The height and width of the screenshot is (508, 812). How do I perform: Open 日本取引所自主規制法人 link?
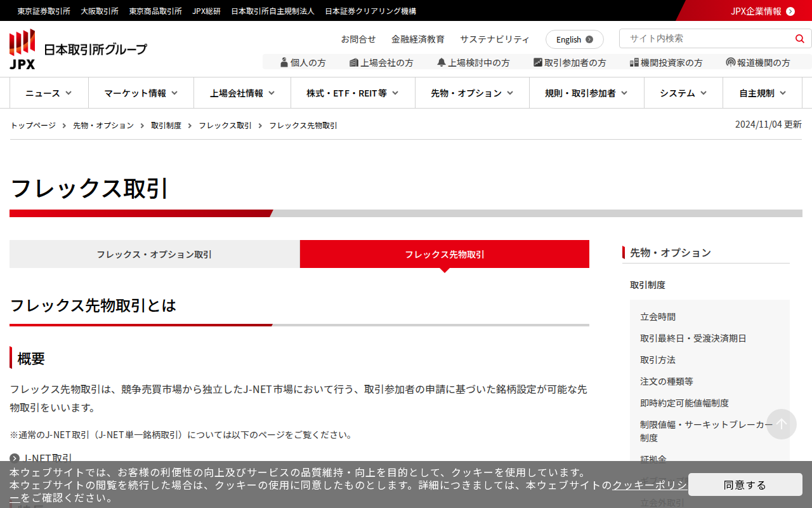point(273,11)
